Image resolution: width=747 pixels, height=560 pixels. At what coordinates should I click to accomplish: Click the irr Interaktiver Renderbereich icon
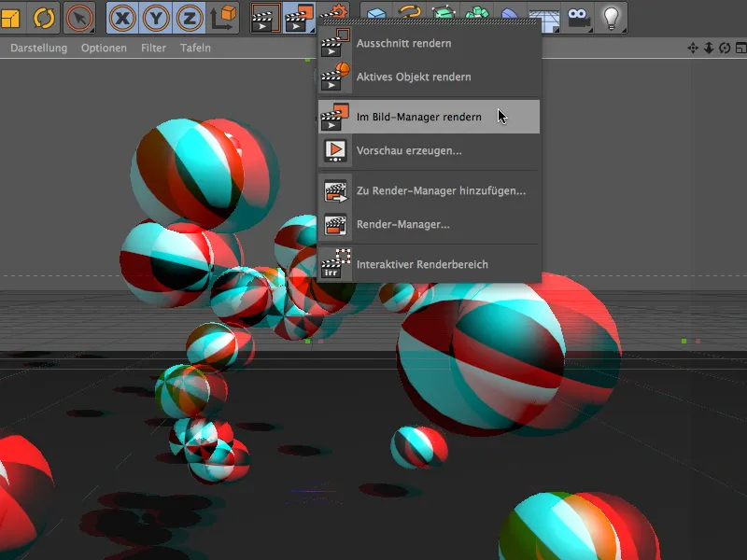tap(335, 264)
